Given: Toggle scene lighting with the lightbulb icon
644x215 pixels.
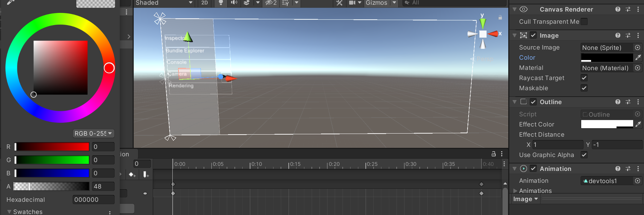Looking at the screenshot, I should point(221,3).
